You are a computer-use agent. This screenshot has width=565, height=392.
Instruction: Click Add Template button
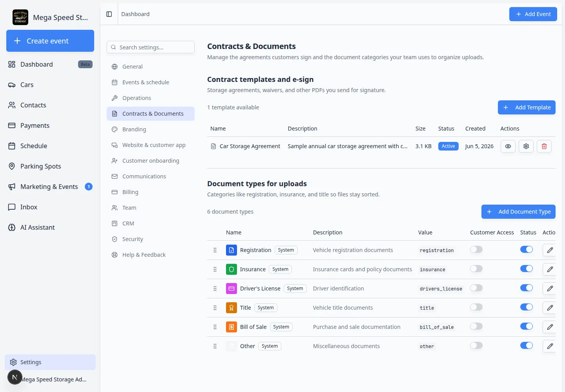(527, 107)
